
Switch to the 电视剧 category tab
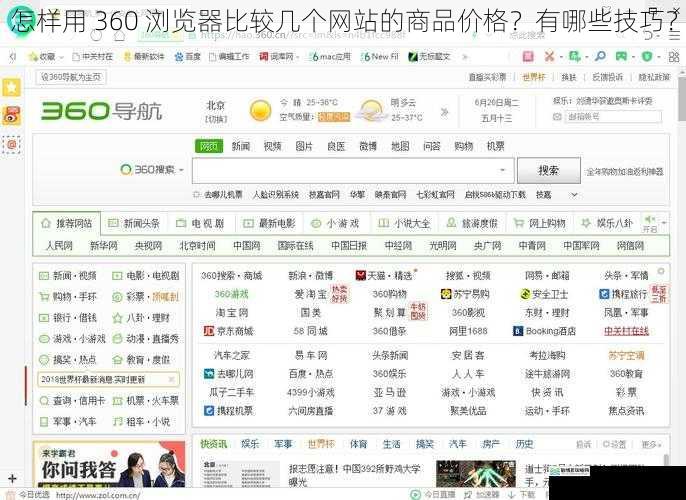pyautogui.click(x=200, y=224)
